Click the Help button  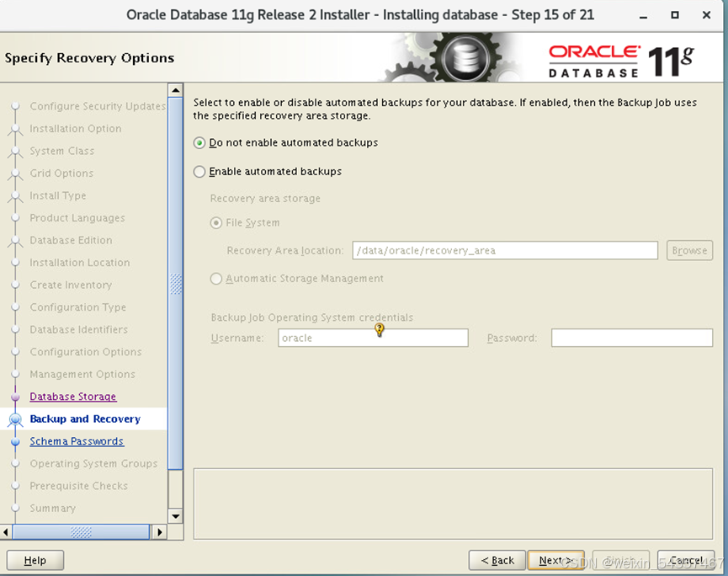point(35,560)
